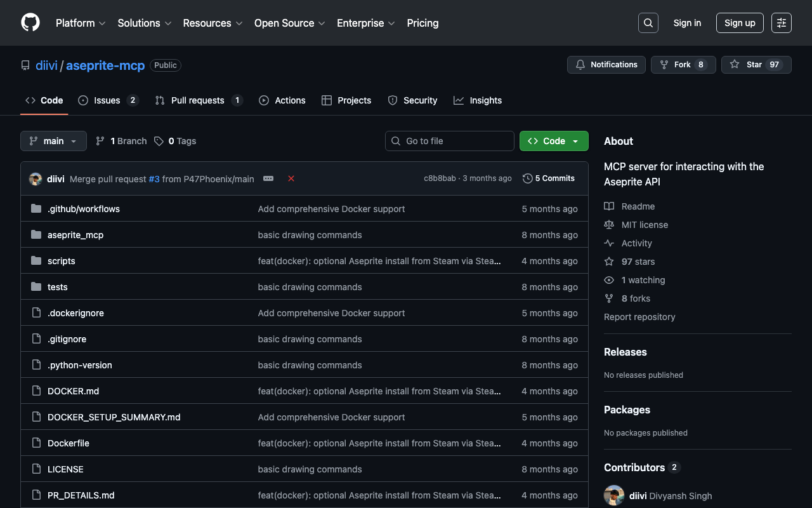The height and width of the screenshot is (508, 812).
Task: Click the Star icon button
Action: pyautogui.click(x=756, y=65)
